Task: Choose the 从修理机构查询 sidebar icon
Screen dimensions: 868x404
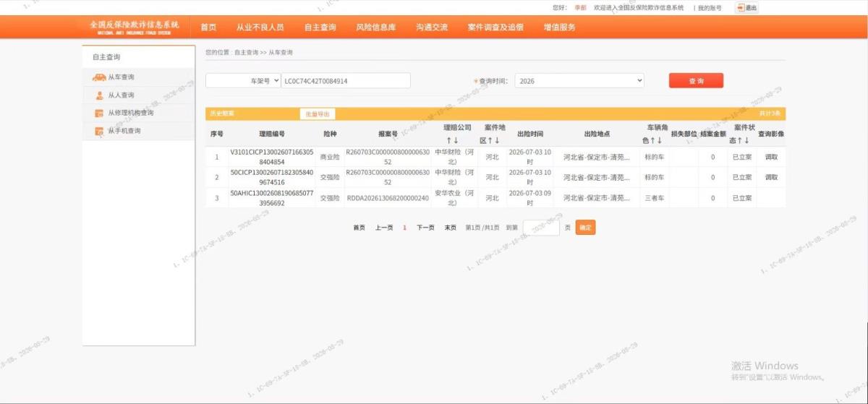Action: pyautogui.click(x=99, y=113)
